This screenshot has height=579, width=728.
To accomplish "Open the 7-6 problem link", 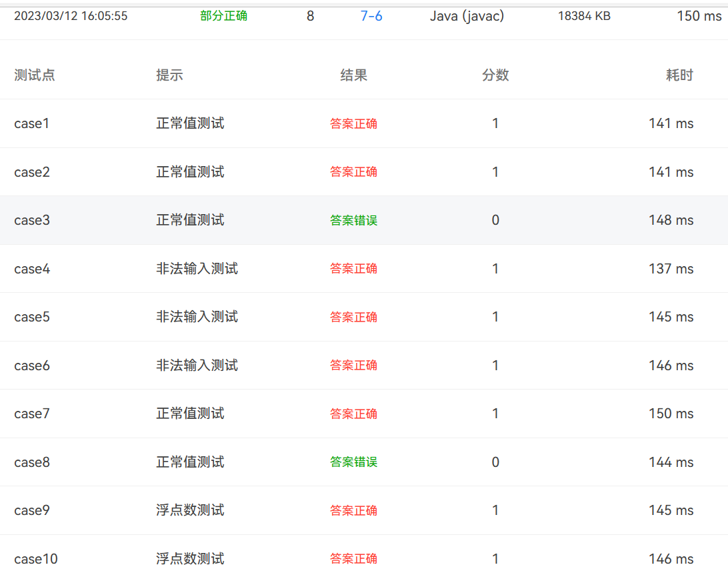I will (x=371, y=16).
